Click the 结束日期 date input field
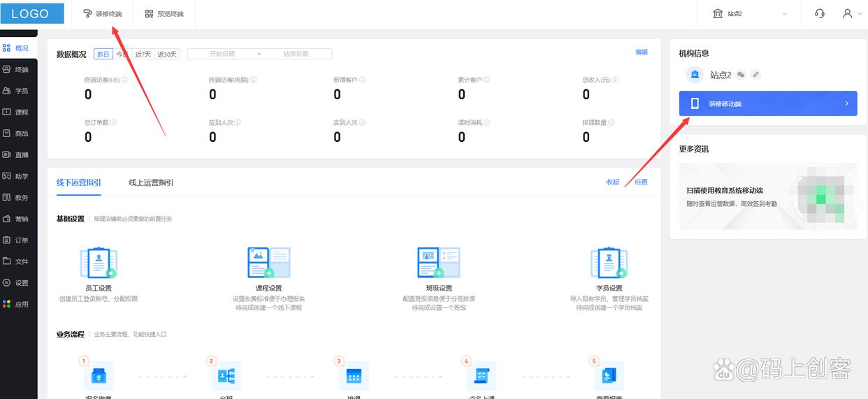868x399 pixels. point(296,54)
